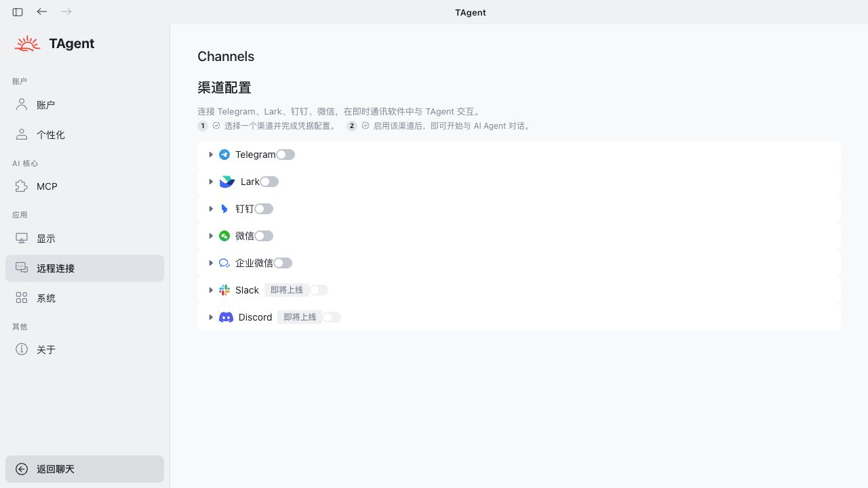Expand the Discord row arrow
868x488 pixels.
(211, 317)
